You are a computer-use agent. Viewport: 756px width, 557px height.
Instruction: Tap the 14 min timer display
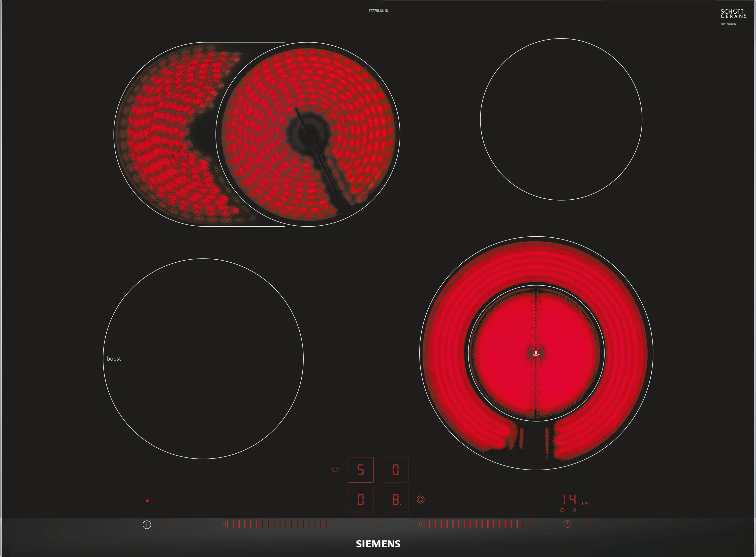click(570, 499)
